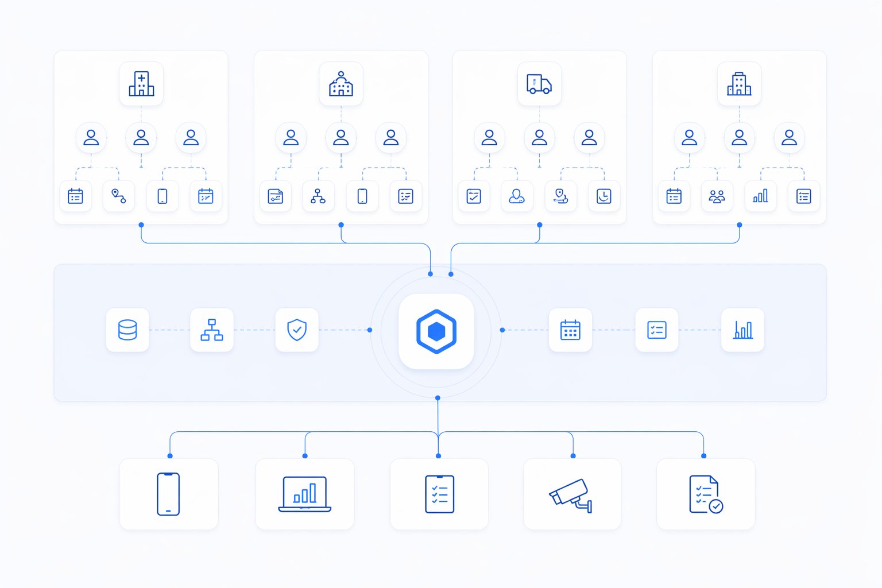Open the laptop with bar chart card
Viewport: 882px width, 588px height.
point(305,494)
